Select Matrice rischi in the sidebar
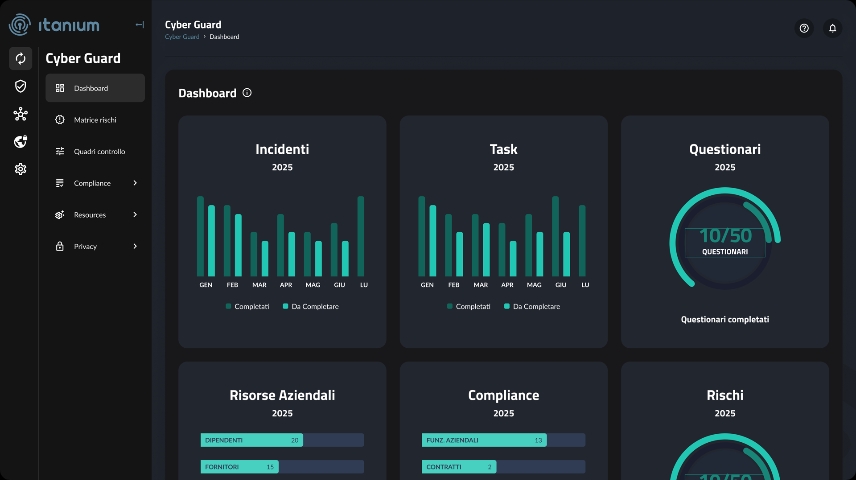 (x=95, y=120)
